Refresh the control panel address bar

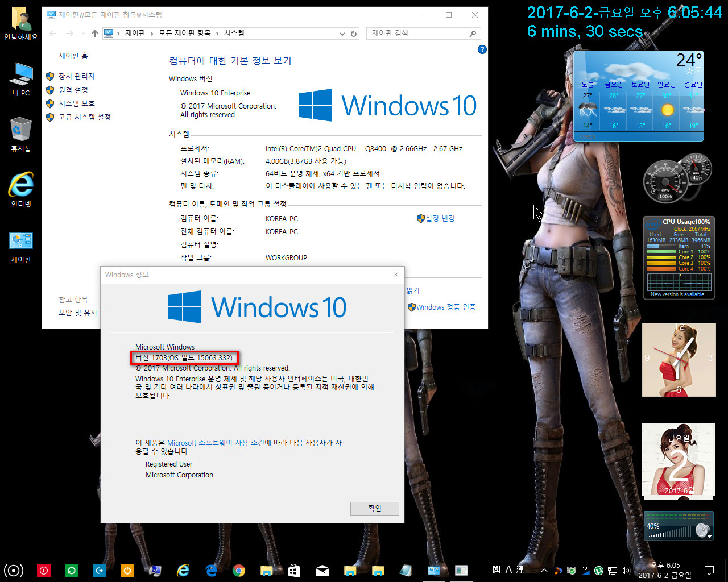point(354,34)
